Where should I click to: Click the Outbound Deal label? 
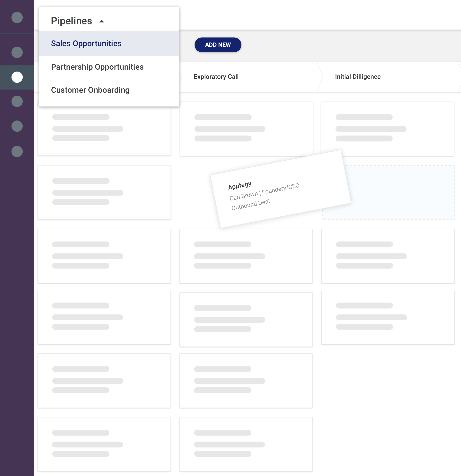tap(250, 205)
